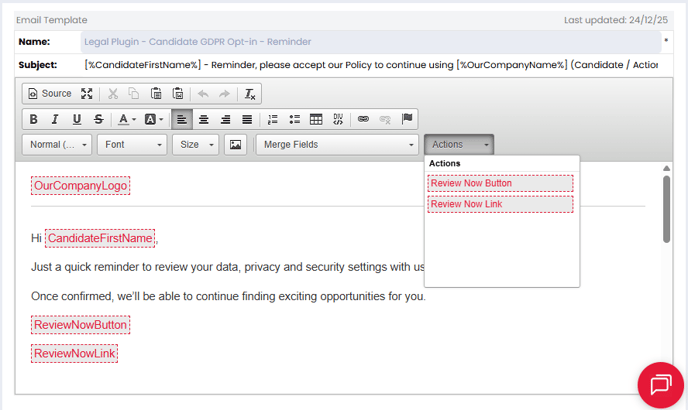Open the paragraph Format dropdown
This screenshot has width=688, height=410.
57,144
